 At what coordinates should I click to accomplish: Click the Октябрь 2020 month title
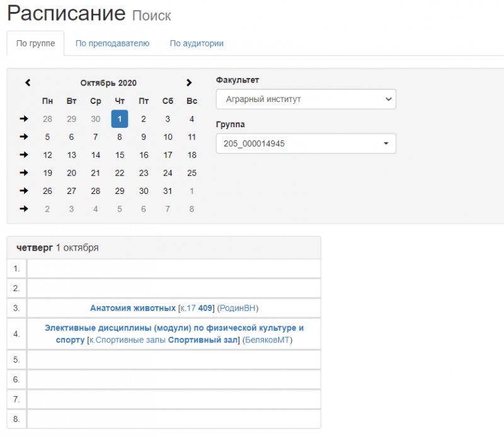(x=108, y=83)
